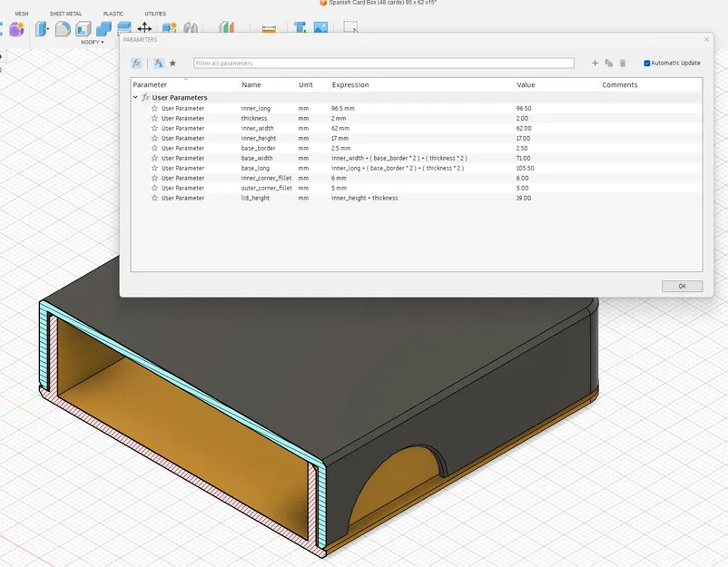
Task: Click the dashed Select tool icon
Action: 350,28
